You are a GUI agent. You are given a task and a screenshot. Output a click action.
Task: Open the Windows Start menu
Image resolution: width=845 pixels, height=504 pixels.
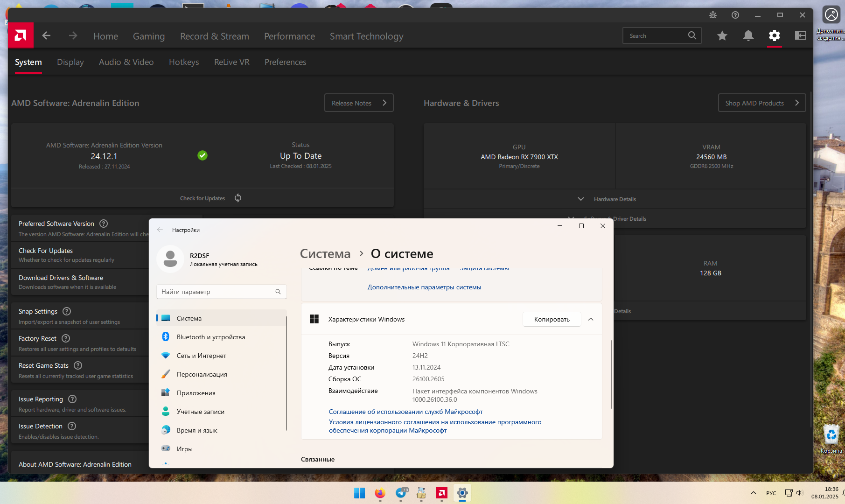click(359, 493)
